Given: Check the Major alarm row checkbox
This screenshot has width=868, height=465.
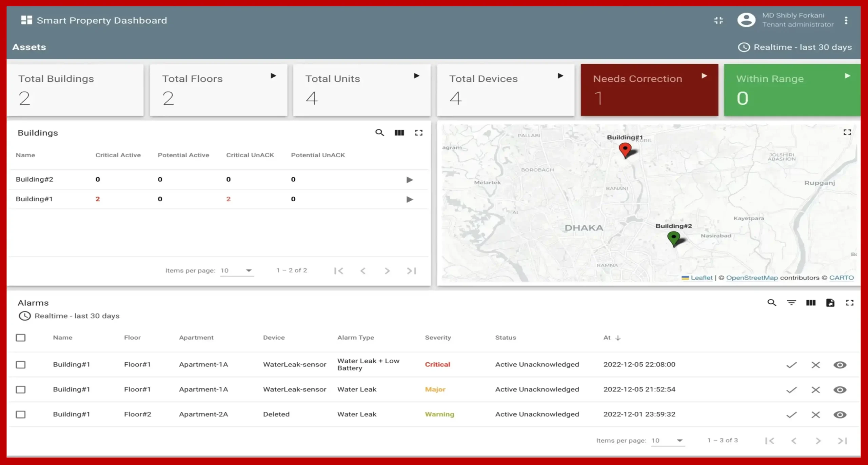Looking at the screenshot, I should [x=21, y=389].
